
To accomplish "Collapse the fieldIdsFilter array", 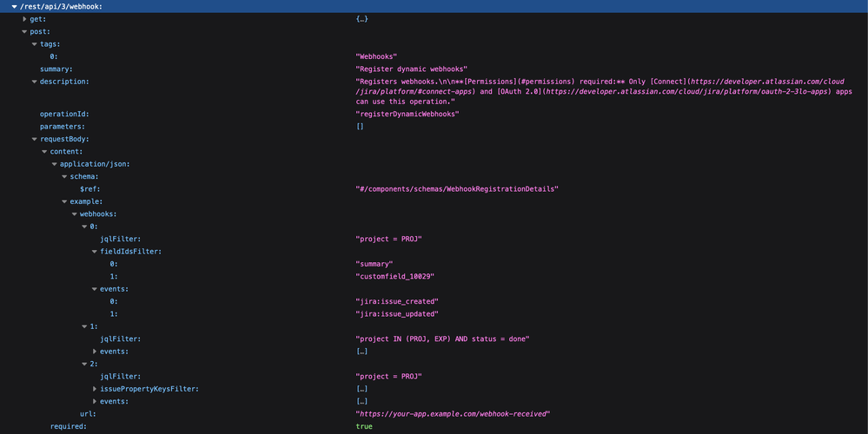I will tap(95, 252).
